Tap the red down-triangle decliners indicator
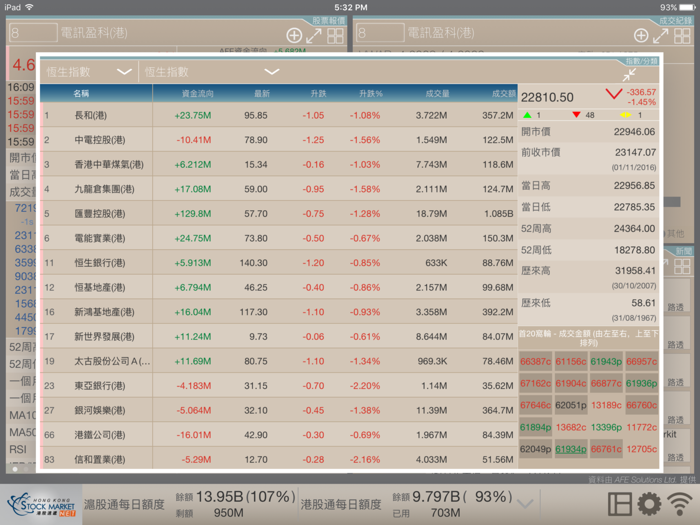 576,115
